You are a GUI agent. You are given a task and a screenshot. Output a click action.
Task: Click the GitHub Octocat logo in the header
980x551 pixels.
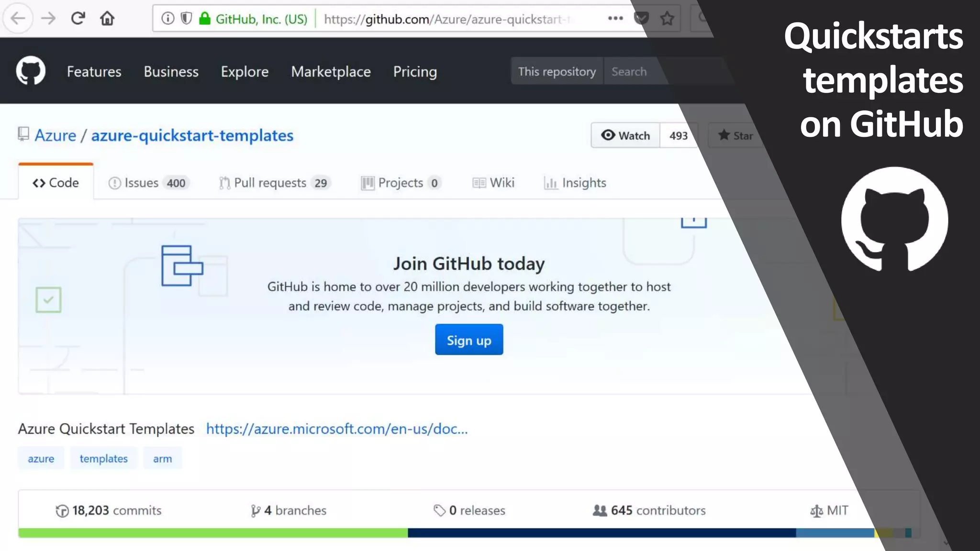pos(31,71)
